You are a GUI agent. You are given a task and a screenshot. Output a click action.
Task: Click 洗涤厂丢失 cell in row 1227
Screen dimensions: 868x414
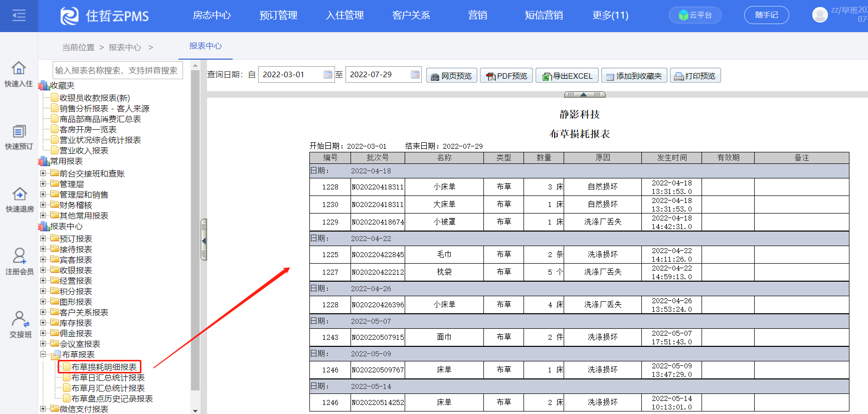[x=603, y=272]
